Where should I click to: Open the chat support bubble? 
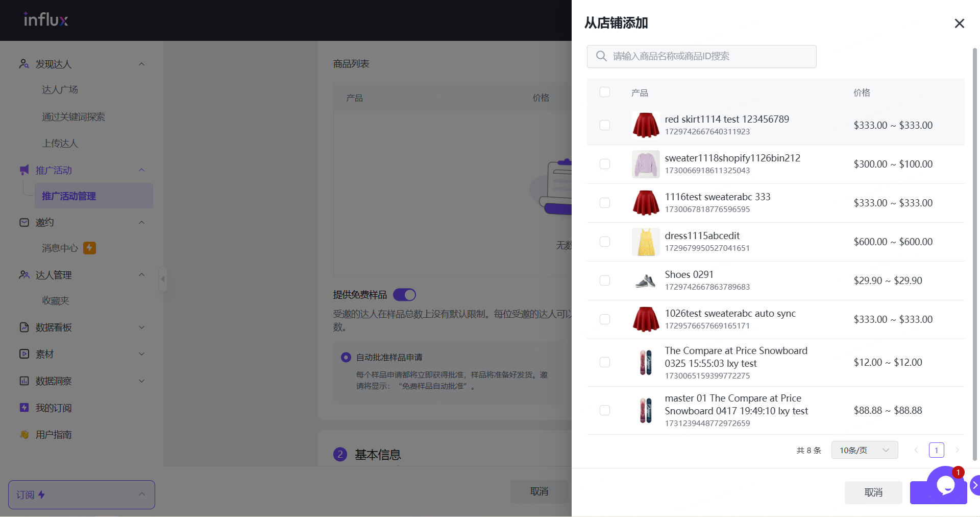click(x=945, y=485)
